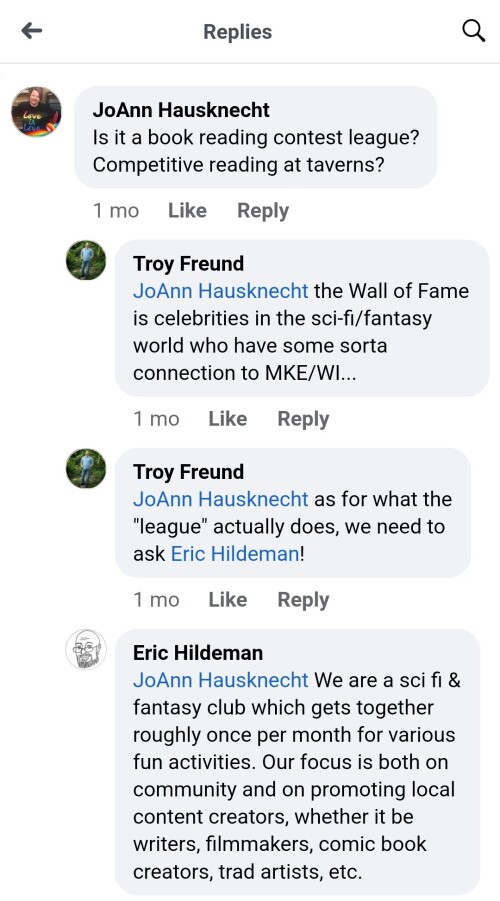Open JoAnn Hausknecht commenter name
Viewport: 500px width, 901px height.
coord(181,110)
